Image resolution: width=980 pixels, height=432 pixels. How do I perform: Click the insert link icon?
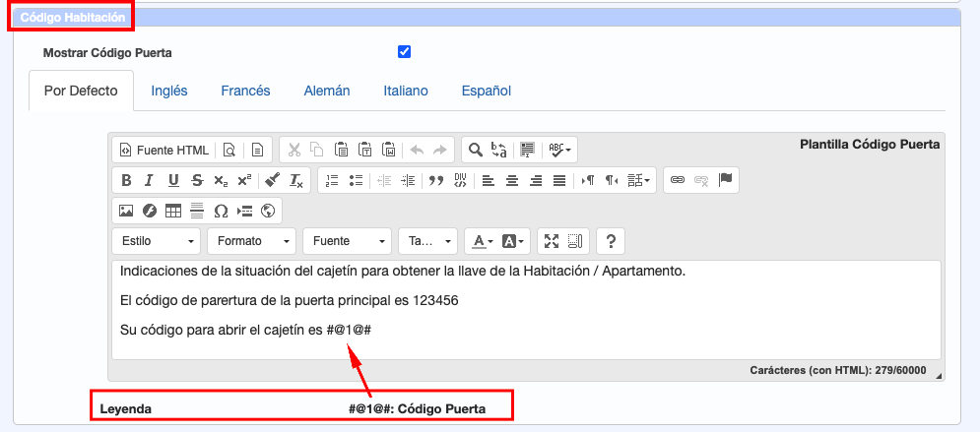click(677, 180)
